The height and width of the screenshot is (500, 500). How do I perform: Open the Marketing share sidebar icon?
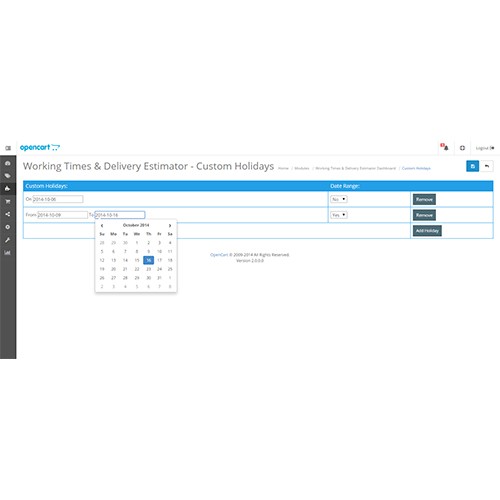[x=8, y=214]
